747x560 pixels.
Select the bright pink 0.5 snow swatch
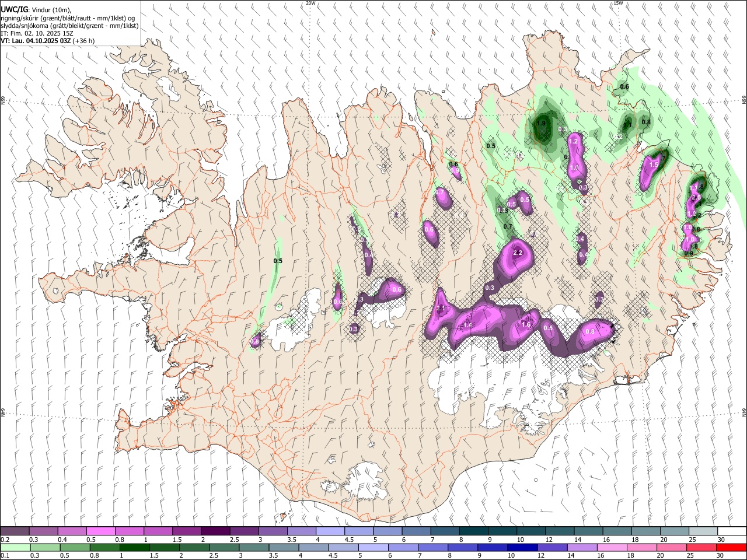pos(100,531)
